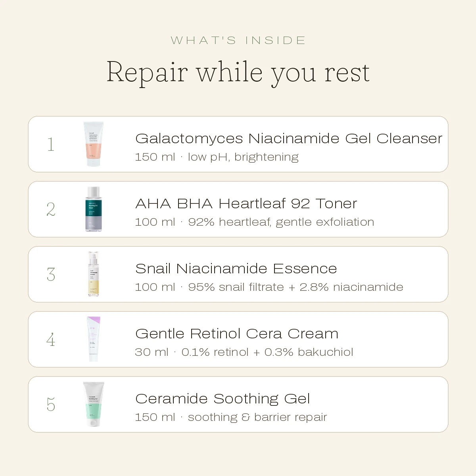Click the 'WHAT'S INSIDE' label
Screen dimensions: 476x476
[x=238, y=40]
